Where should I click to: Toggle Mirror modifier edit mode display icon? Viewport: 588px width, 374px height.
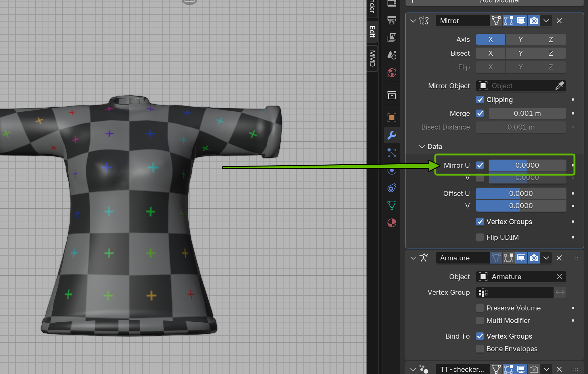click(x=508, y=21)
